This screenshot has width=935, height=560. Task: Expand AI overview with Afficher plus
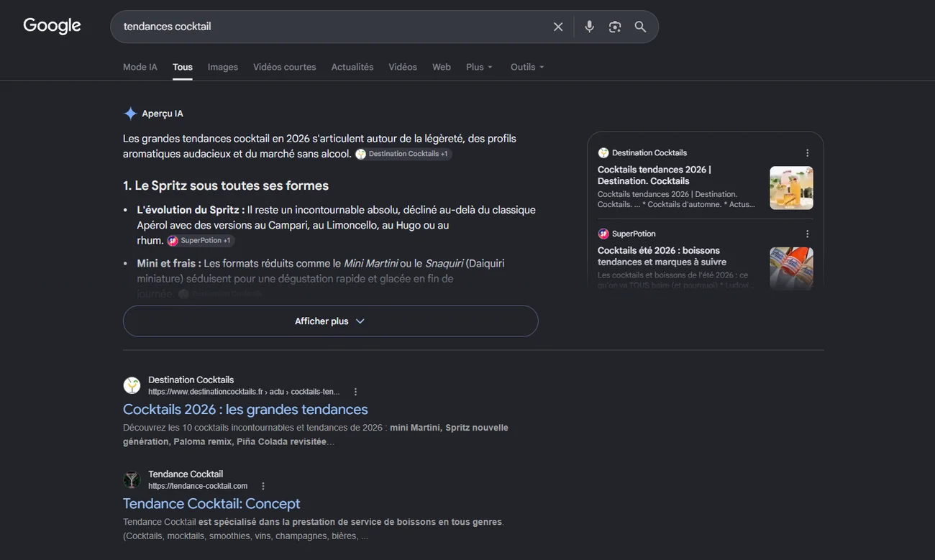(x=331, y=321)
